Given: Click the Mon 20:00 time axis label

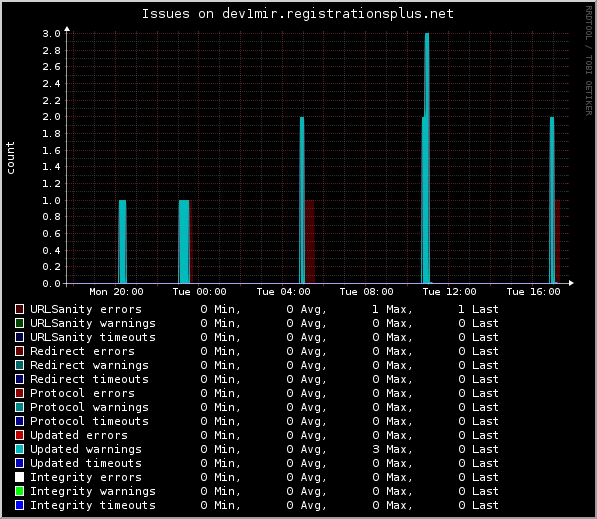Looking at the screenshot, I should 116,292.
